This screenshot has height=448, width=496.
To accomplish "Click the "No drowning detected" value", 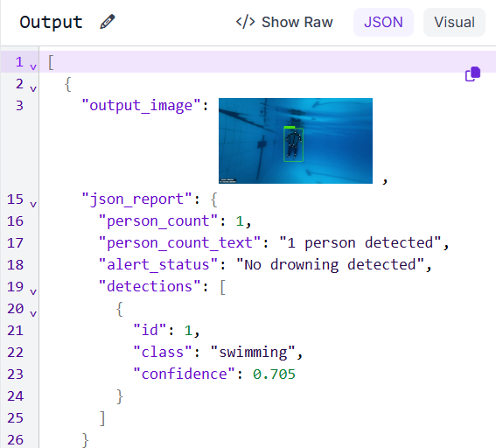I will pyautogui.click(x=330, y=264).
